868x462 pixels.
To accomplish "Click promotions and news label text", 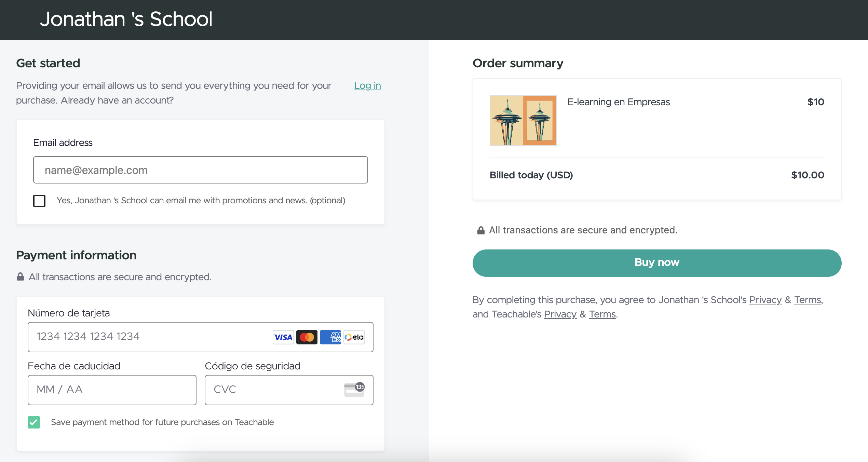I will click(x=201, y=201).
